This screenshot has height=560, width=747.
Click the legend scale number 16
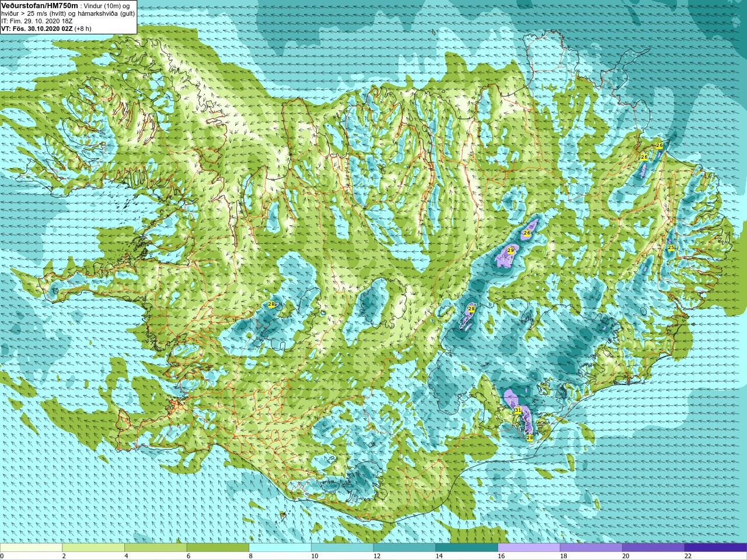click(501, 556)
